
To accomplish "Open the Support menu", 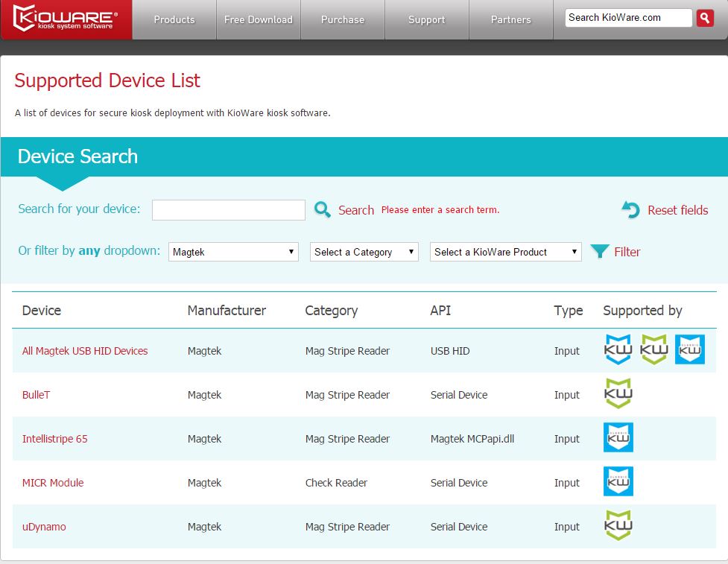I will (427, 19).
